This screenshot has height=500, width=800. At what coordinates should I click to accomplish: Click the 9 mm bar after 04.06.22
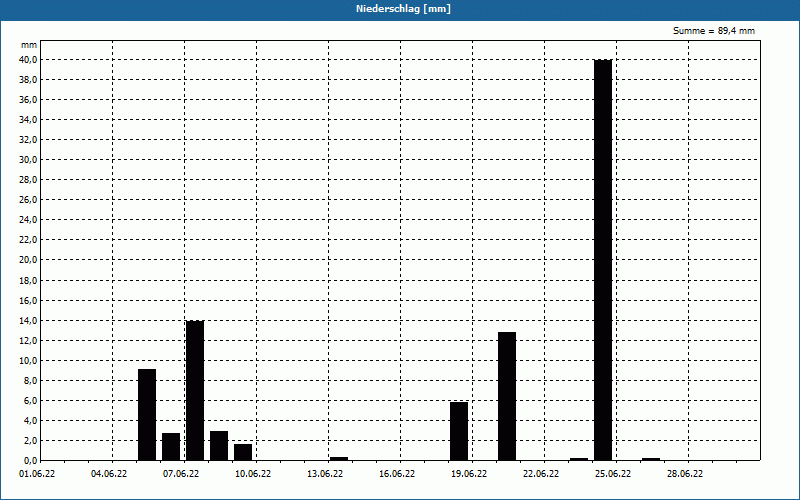(147, 415)
